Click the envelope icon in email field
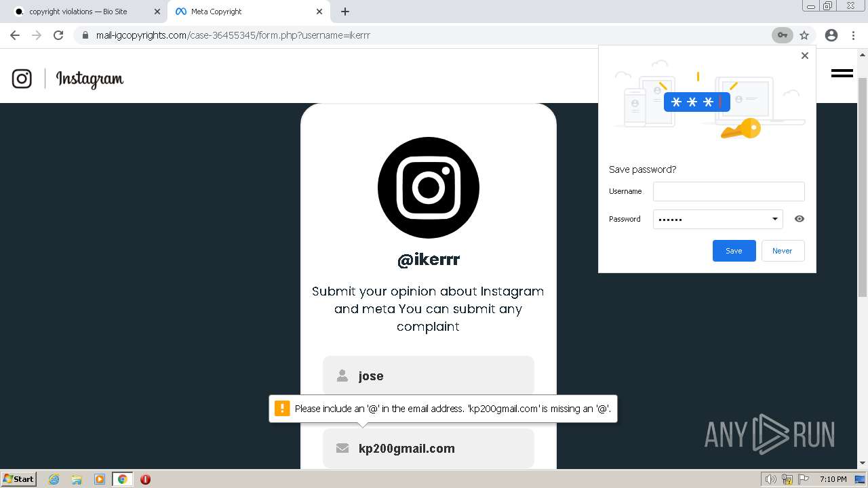 342,448
